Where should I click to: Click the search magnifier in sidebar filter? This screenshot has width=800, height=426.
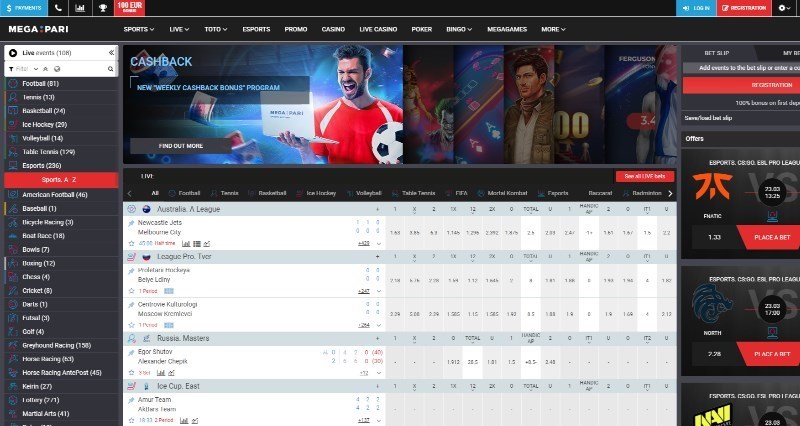[x=110, y=69]
